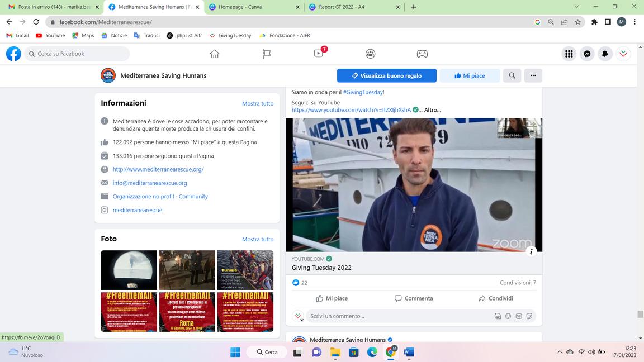Open the Facebook menu grid icon
The height and width of the screenshot is (362, 644).
(x=569, y=54)
